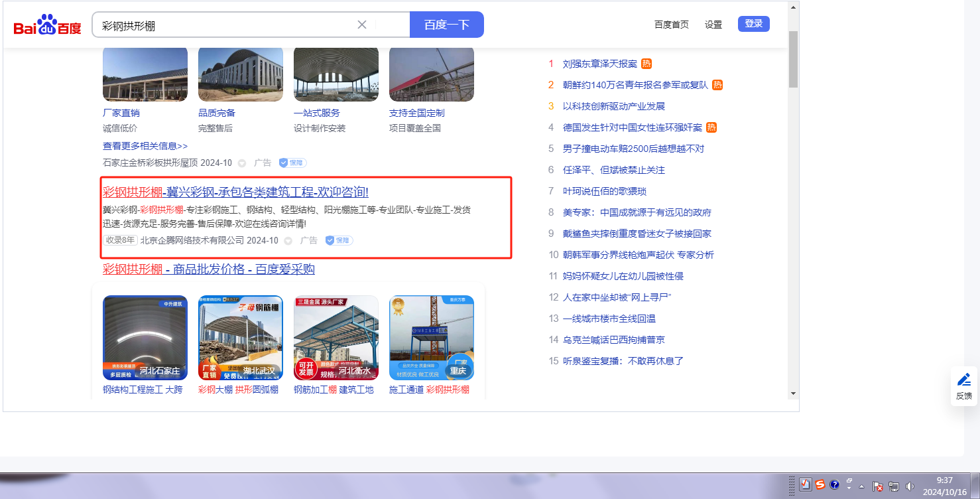Open the 重庆 product image
This screenshot has width=980, height=499.
click(x=432, y=338)
